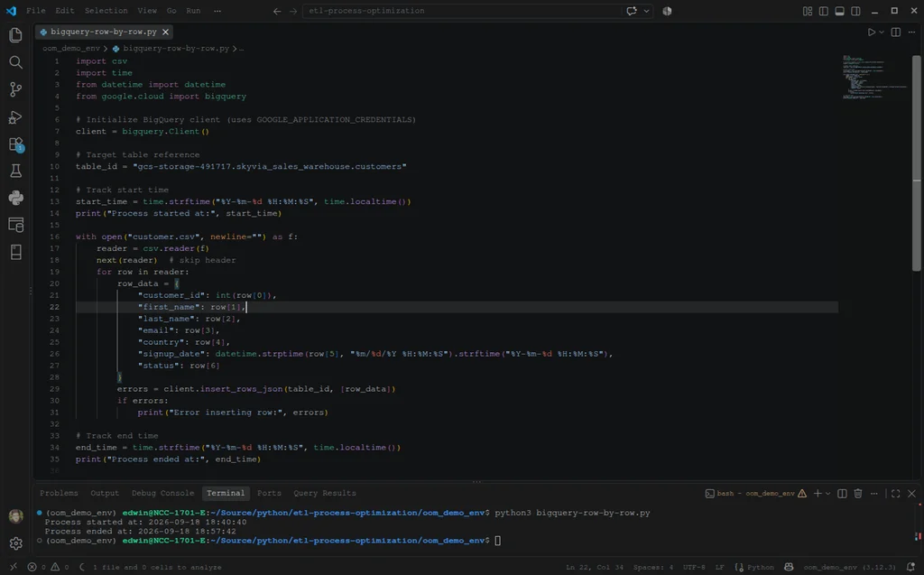Open the Run menu
Image resolution: width=924 pixels, height=575 pixels.
[x=193, y=11]
